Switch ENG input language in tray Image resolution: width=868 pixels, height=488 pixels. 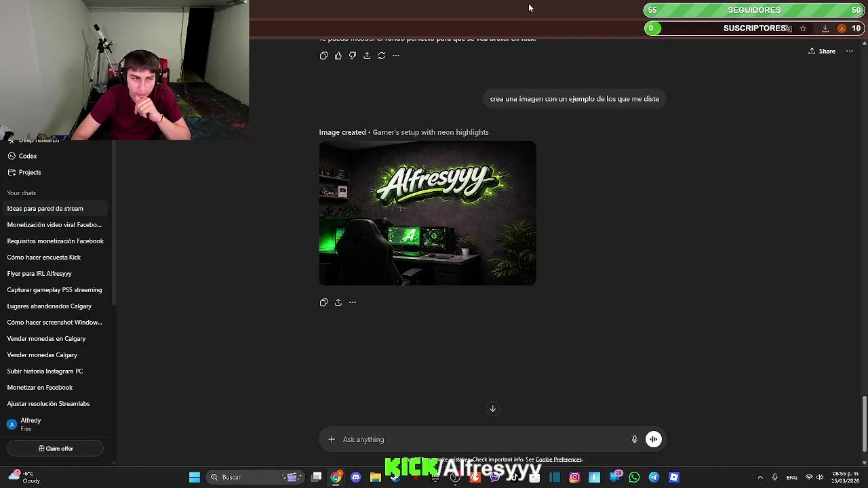point(792,477)
